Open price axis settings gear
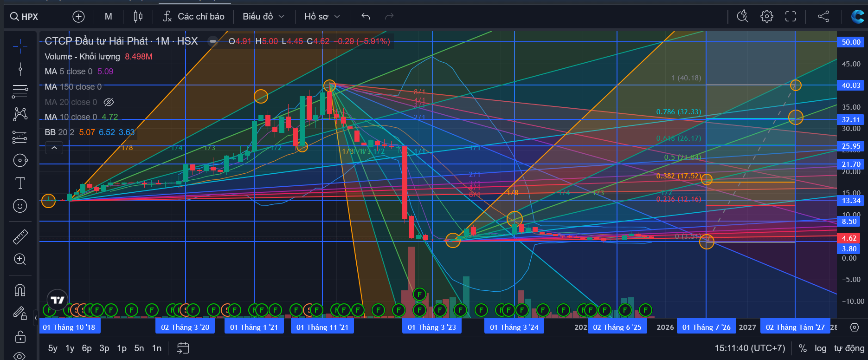This screenshot has height=360, width=868. [x=854, y=327]
